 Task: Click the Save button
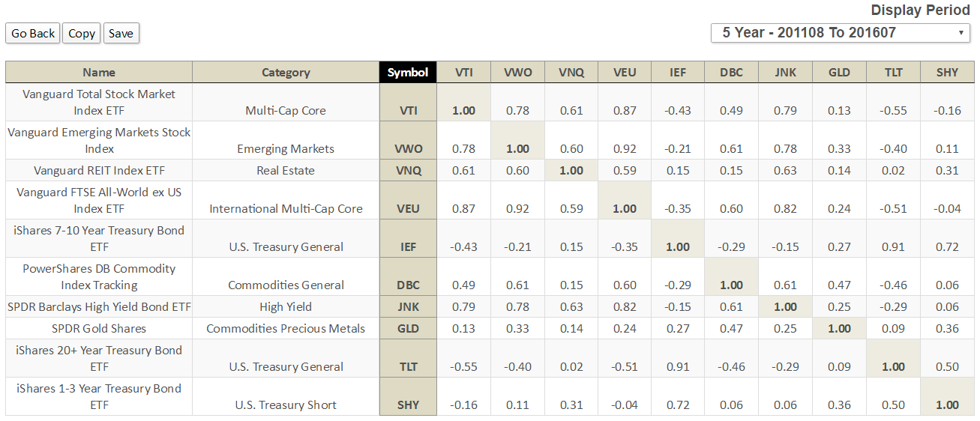121,33
